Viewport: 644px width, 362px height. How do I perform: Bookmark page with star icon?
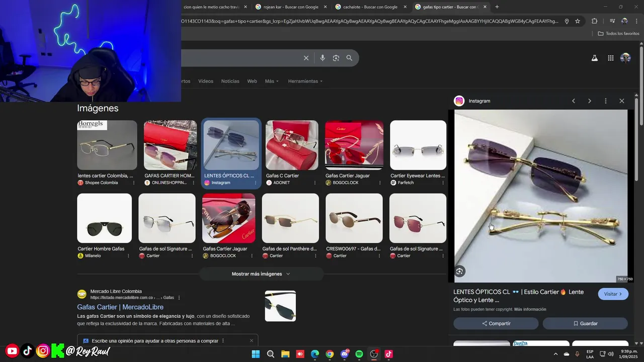578,21
